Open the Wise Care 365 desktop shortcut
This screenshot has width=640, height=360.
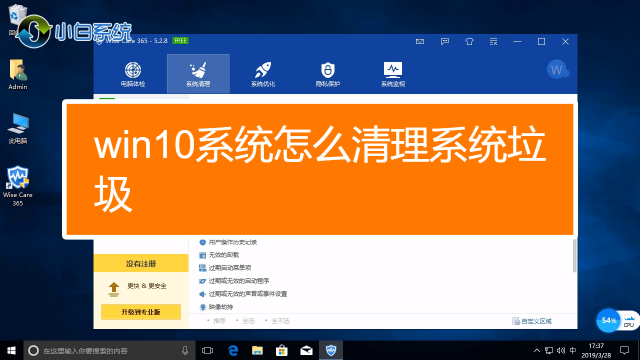point(18,186)
